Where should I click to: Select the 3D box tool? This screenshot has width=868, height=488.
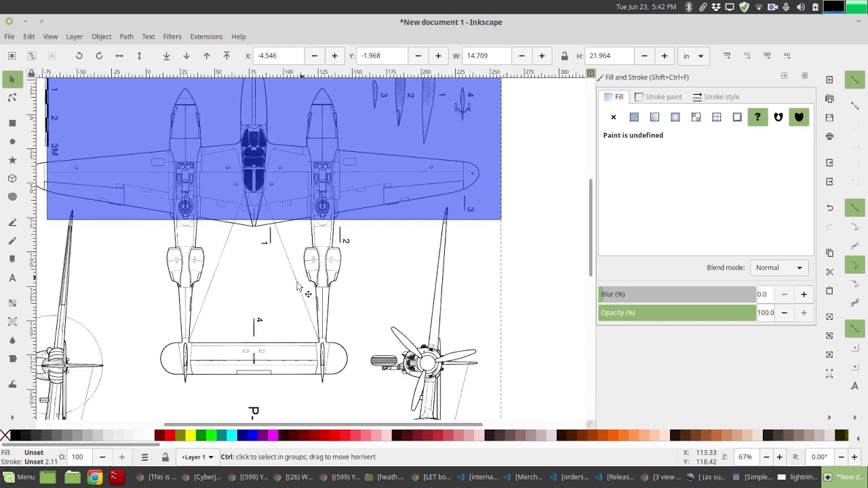[12, 178]
